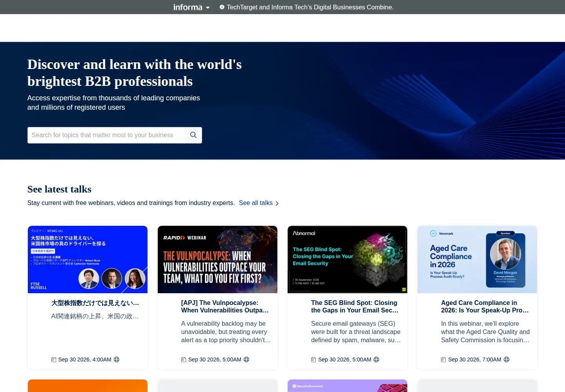The height and width of the screenshot is (392, 565).
Task: Click calendar icon on SEG Blind Spot card
Action: coord(313,359)
